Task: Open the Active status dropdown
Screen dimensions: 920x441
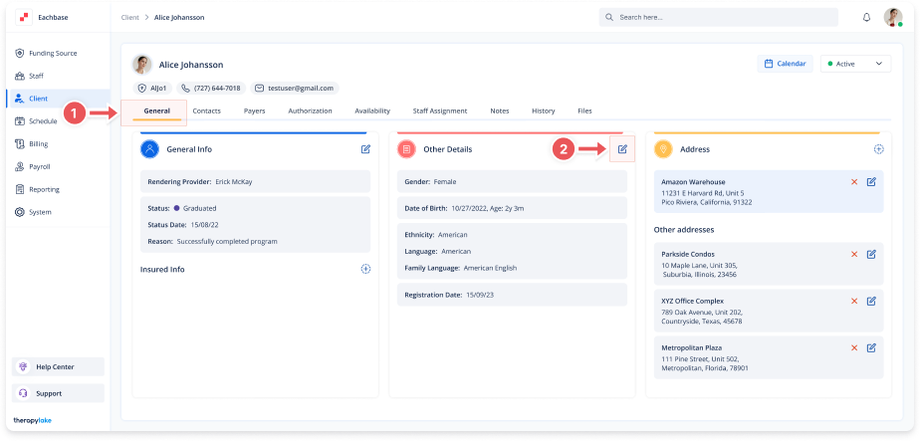Action: pyautogui.click(x=855, y=64)
